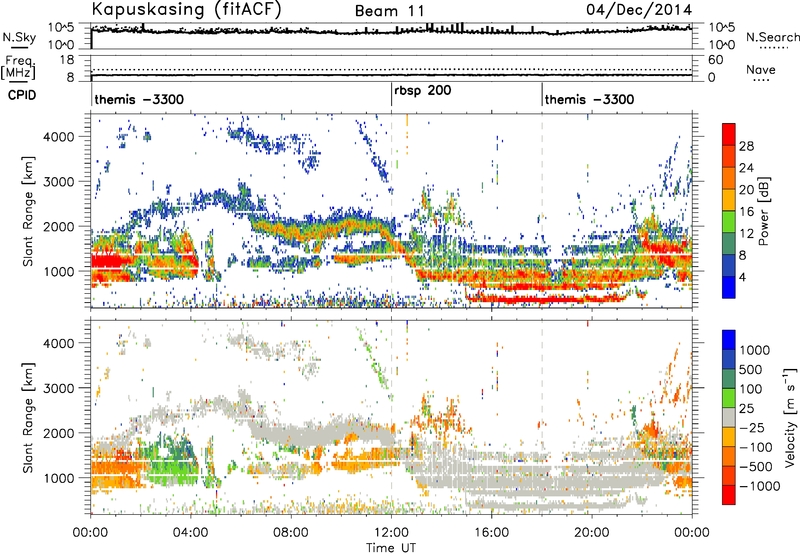Viewport: 800px width, 554px height.
Task: Select the rbsp 200 CPID marker
Action: tap(422, 91)
